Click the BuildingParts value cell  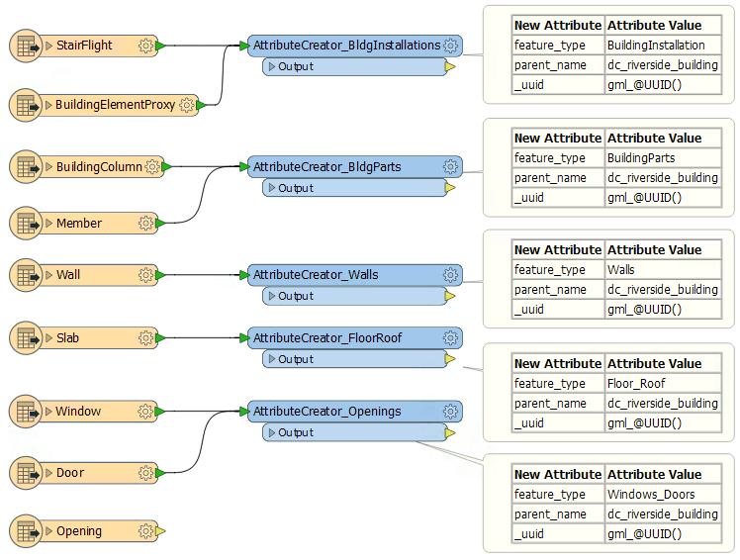pyautogui.click(x=663, y=158)
